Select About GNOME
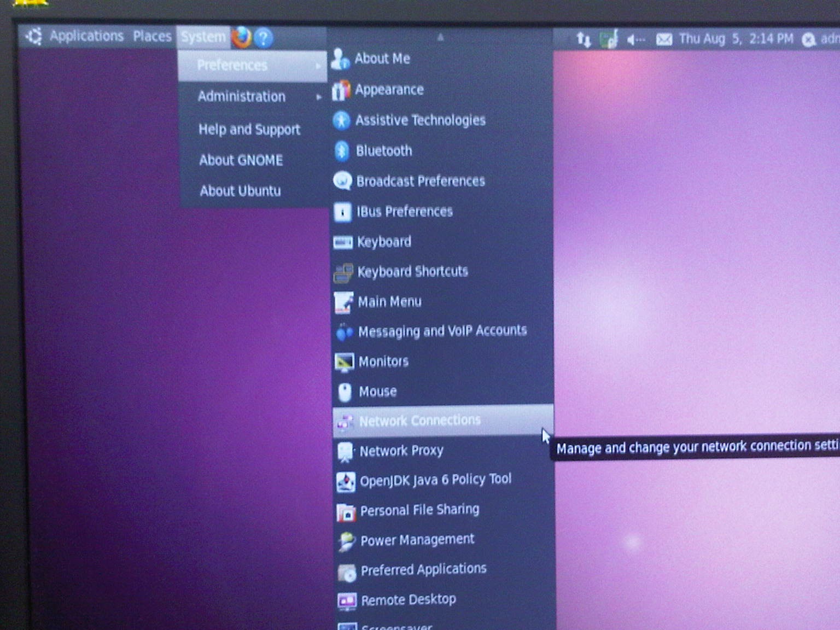The height and width of the screenshot is (630, 840). [253, 160]
